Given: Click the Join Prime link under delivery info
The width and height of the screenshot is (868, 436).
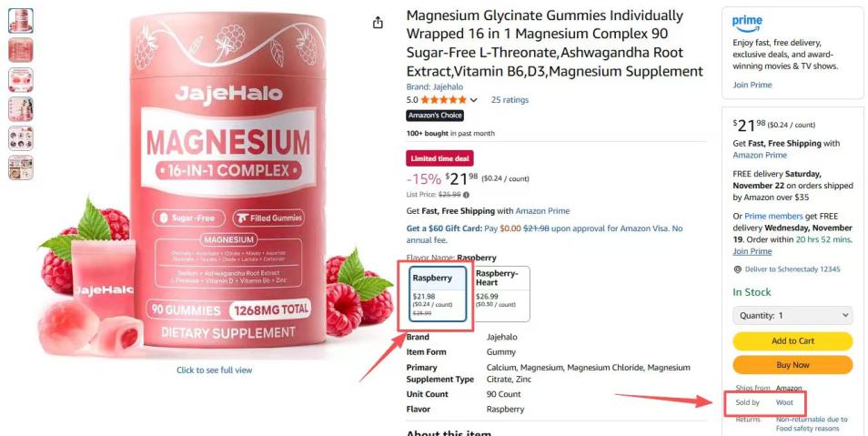Looking at the screenshot, I should pyautogui.click(x=752, y=251).
